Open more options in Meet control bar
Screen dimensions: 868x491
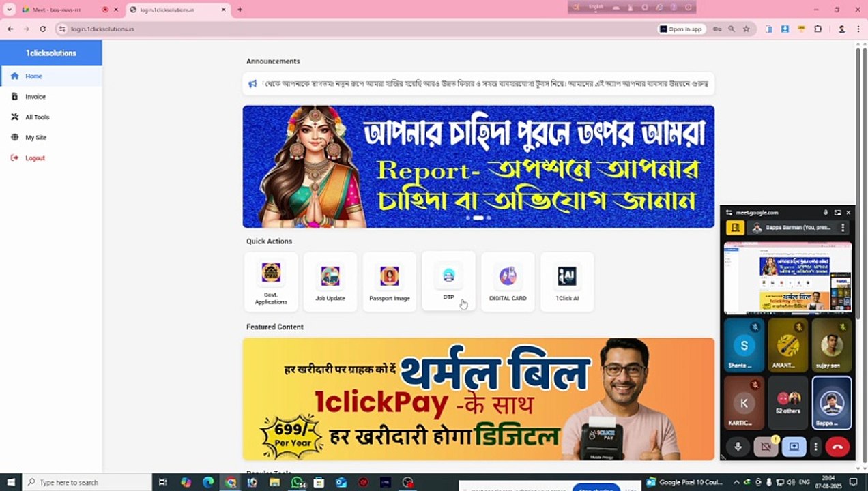click(815, 447)
